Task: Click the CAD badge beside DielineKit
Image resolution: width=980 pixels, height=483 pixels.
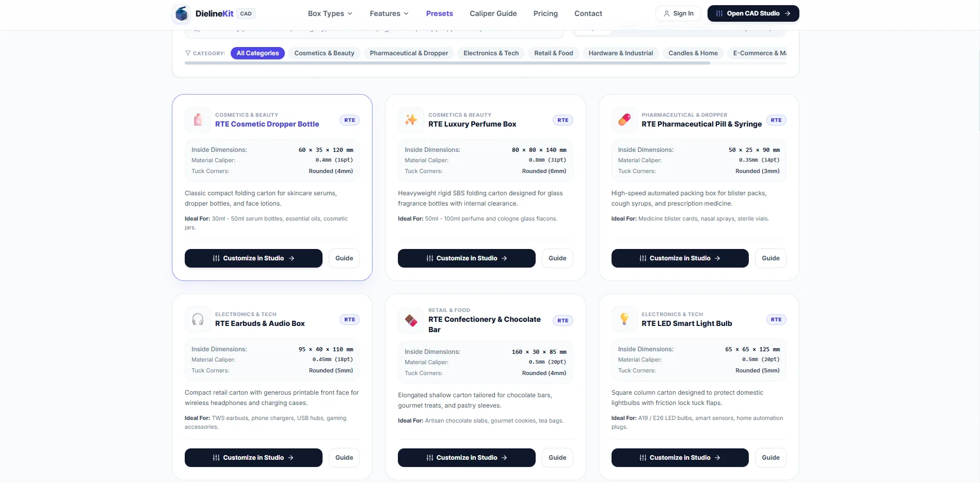Action: tap(246, 13)
